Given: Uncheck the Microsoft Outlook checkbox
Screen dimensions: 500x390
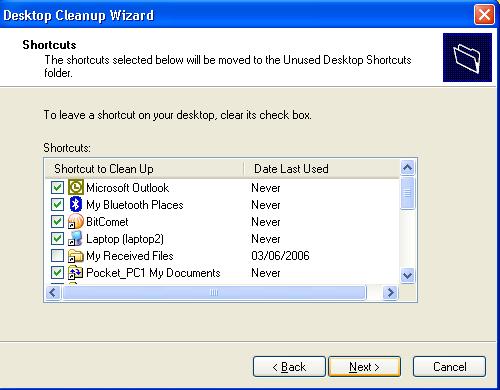Looking at the screenshot, I should 57,187.
